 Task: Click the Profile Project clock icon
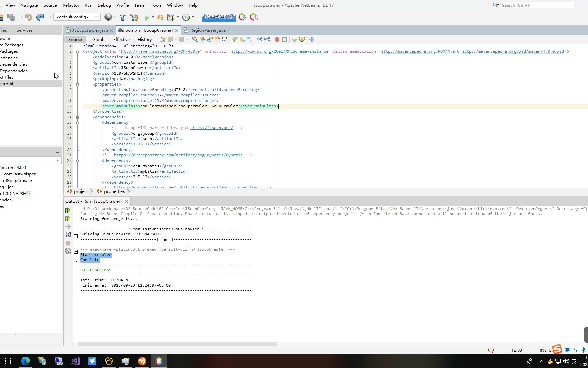(x=186, y=17)
